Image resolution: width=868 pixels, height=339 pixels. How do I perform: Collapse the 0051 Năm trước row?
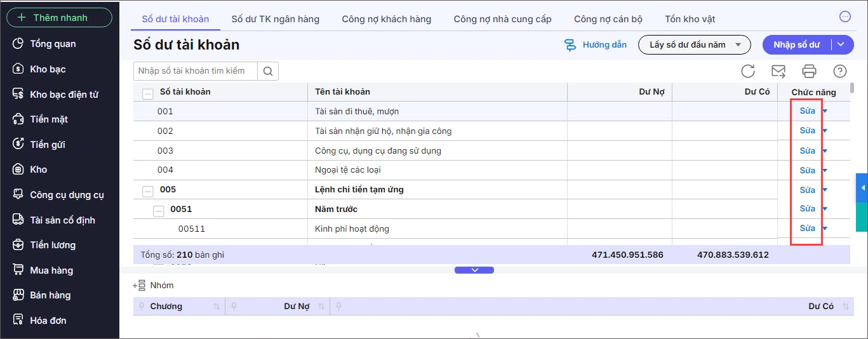[x=159, y=210]
